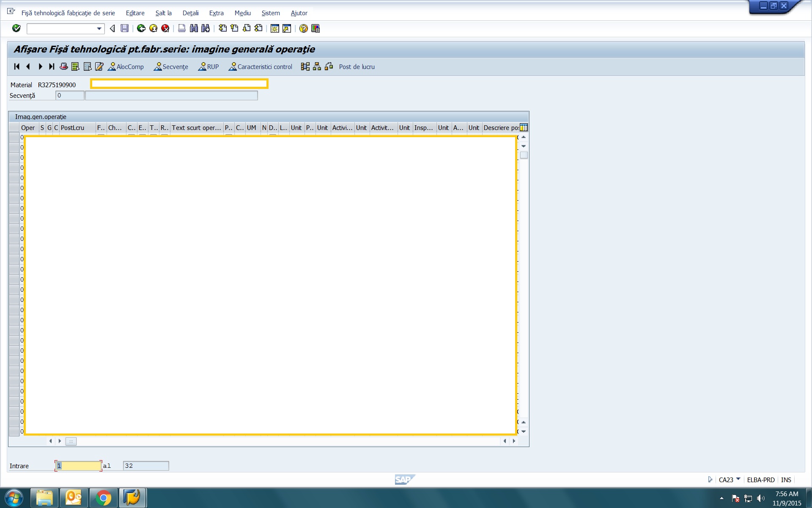Open the Extra menu
Viewport: 812px width, 508px height.
click(216, 13)
